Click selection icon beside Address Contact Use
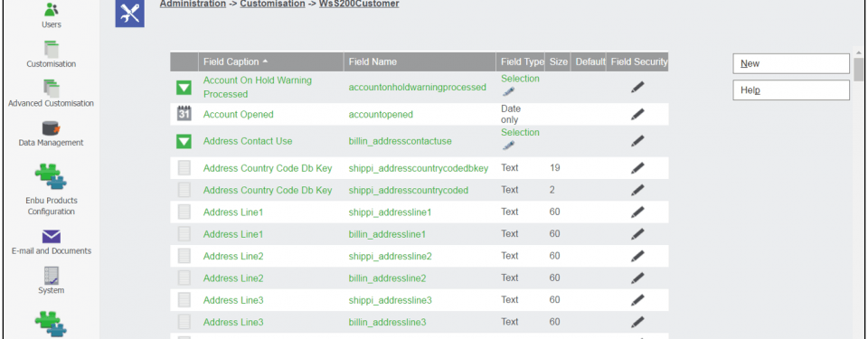Screen dimensions: 868x339 click(184, 141)
